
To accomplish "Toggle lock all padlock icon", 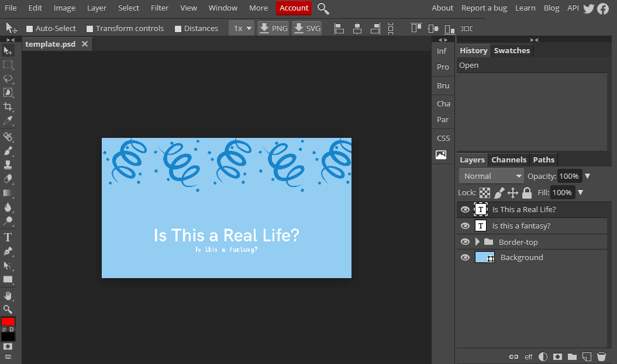I will click(527, 193).
